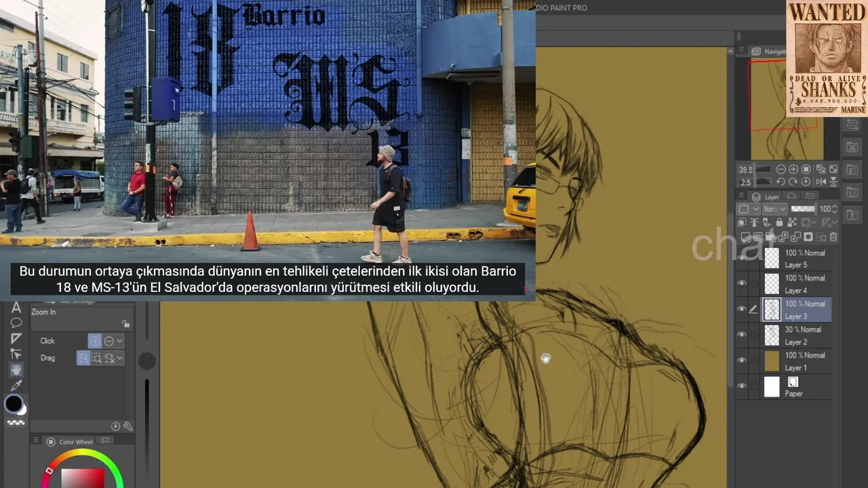Switch to the color slider tab
This screenshot has width=868, height=488.
pyautogui.click(x=105, y=441)
